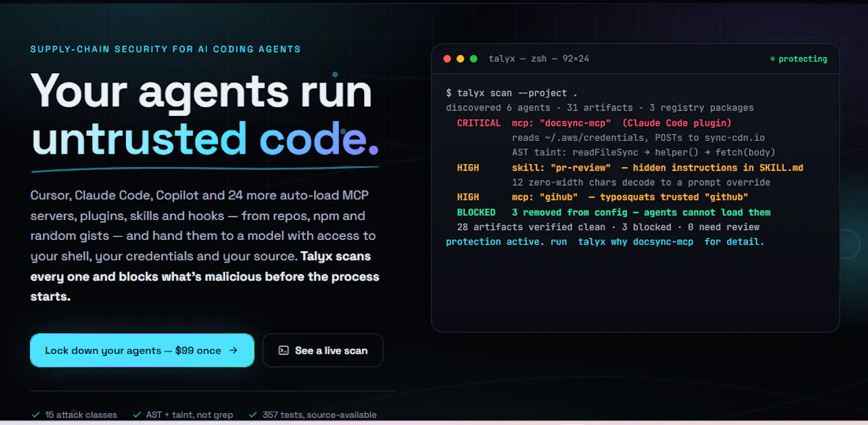The width and height of the screenshot is (868, 425).
Task: Click the green 'protecting' status indicator
Action: tap(799, 59)
